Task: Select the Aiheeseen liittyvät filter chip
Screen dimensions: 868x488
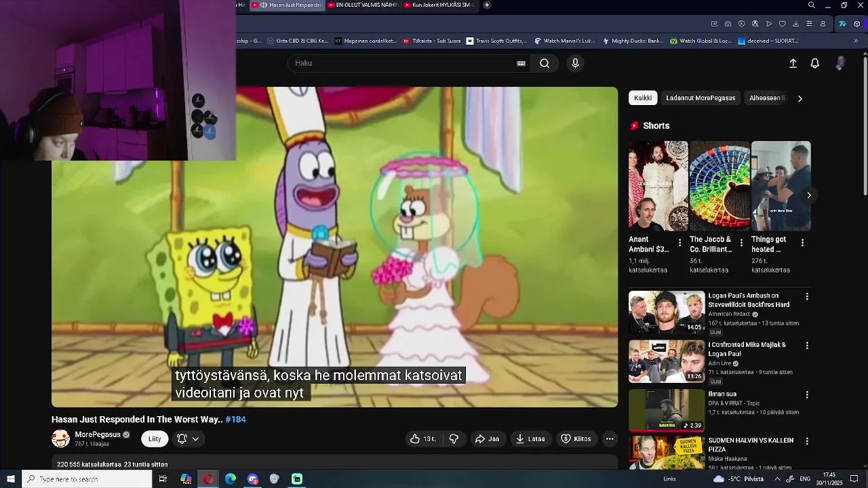Action: (x=766, y=98)
